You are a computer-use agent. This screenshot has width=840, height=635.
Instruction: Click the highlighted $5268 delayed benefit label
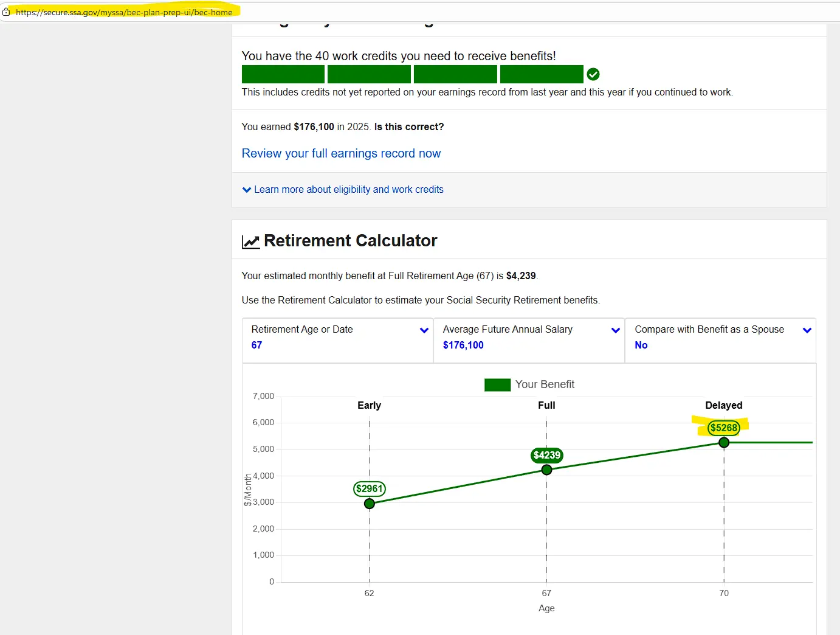724,428
